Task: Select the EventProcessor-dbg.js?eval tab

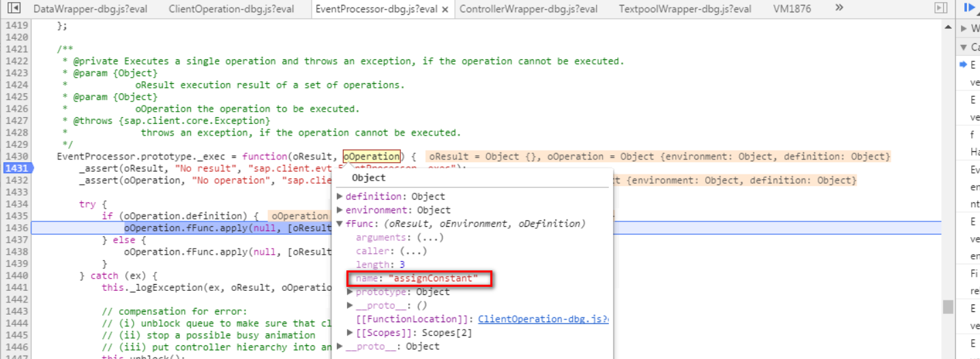Action: pos(376,9)
